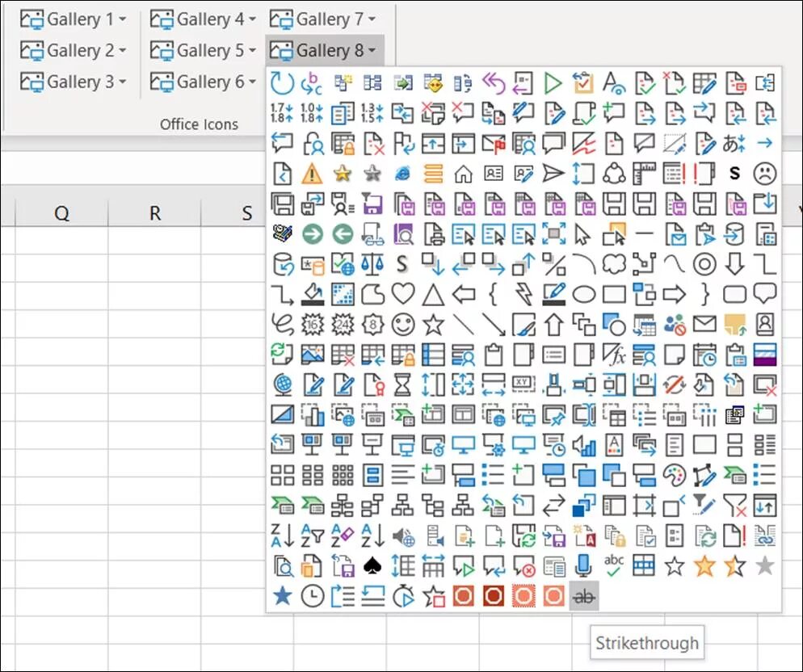Select the clock icon in the bottom row

(311, 596)
